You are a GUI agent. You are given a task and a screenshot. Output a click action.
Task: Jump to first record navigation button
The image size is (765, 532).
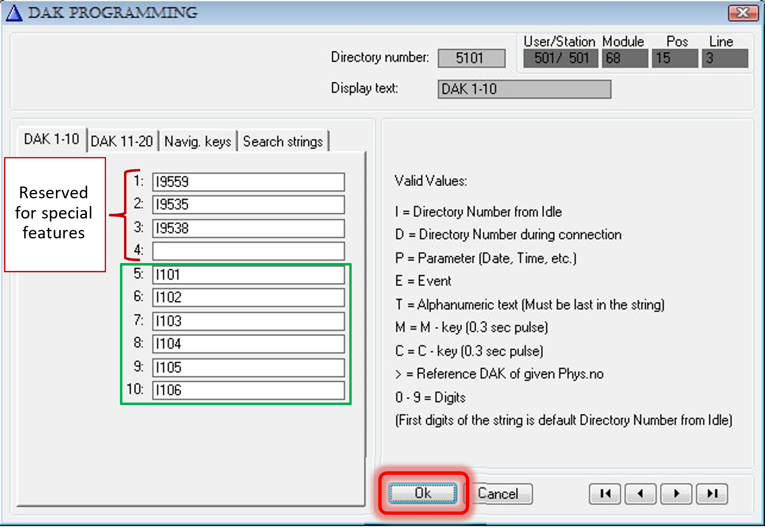[605, 493]
